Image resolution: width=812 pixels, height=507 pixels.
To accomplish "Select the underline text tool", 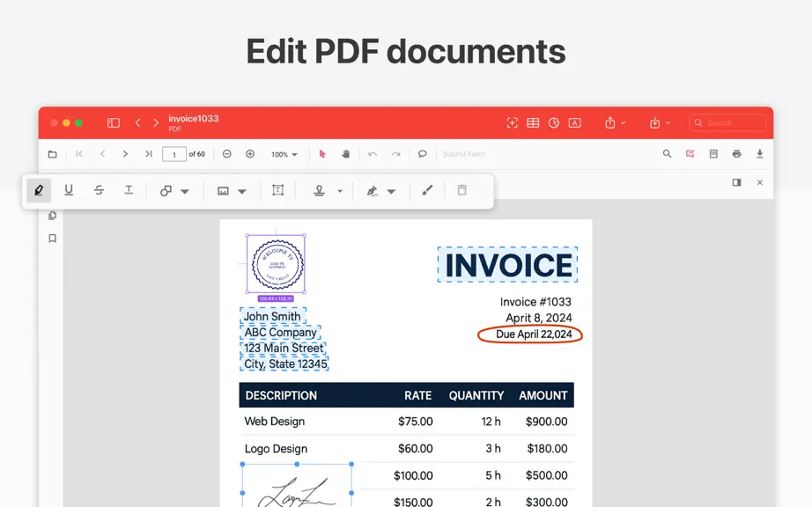I will pyautogui.click(x=69, y=190).
